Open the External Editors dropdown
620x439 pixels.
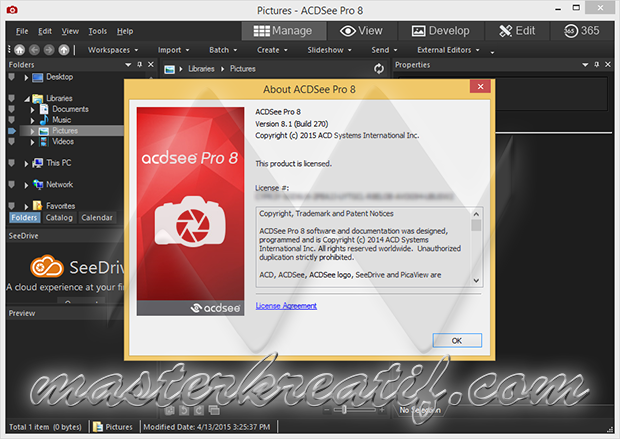(x=448, y=50)
